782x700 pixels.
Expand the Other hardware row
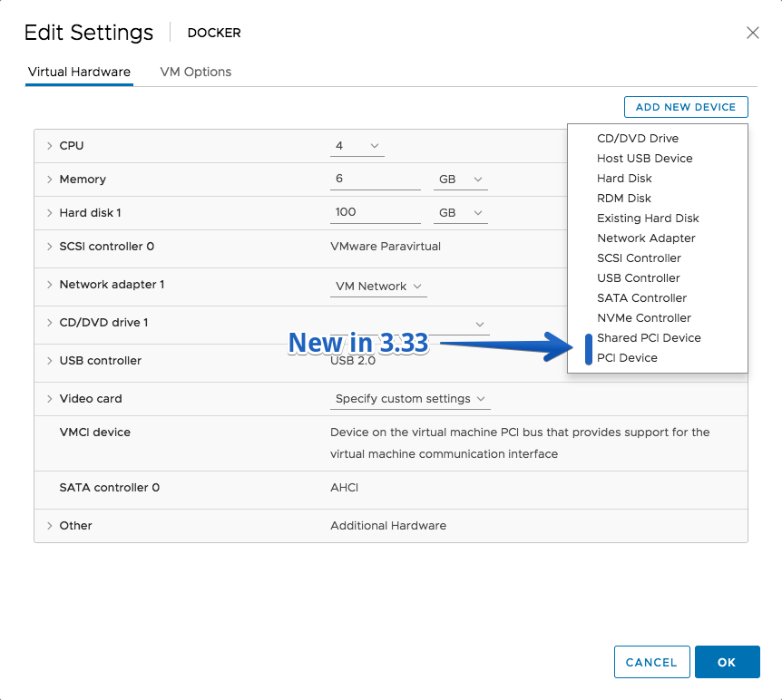(49, 526)
